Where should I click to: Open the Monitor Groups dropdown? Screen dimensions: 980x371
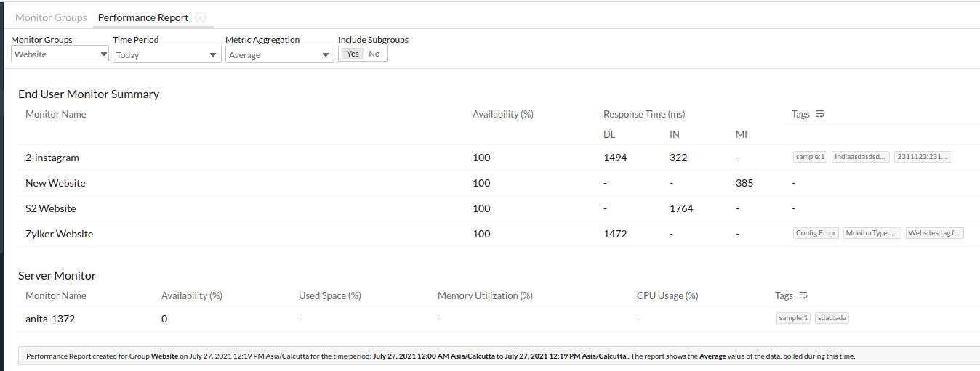(x=60, y=54)
